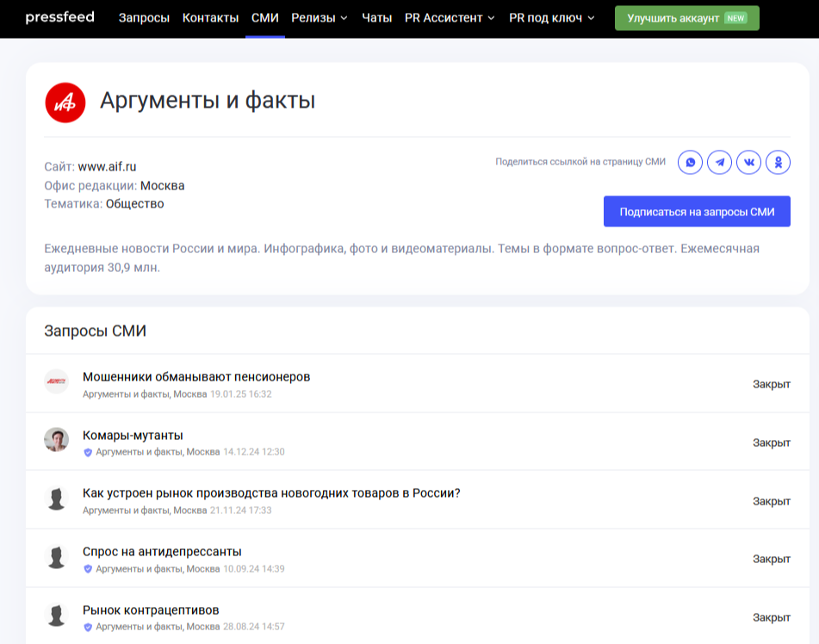The width and height of the screenshot is (819, 644).
Task: Click Закрыт status for Комары-мутанты
Action: [771, 443]
